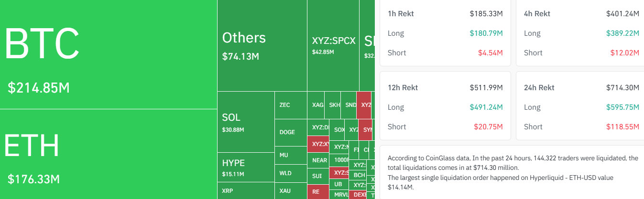644x199 pixels.
Task: Select the HYPE tile worth $15.11M
Action: (246, 167)
